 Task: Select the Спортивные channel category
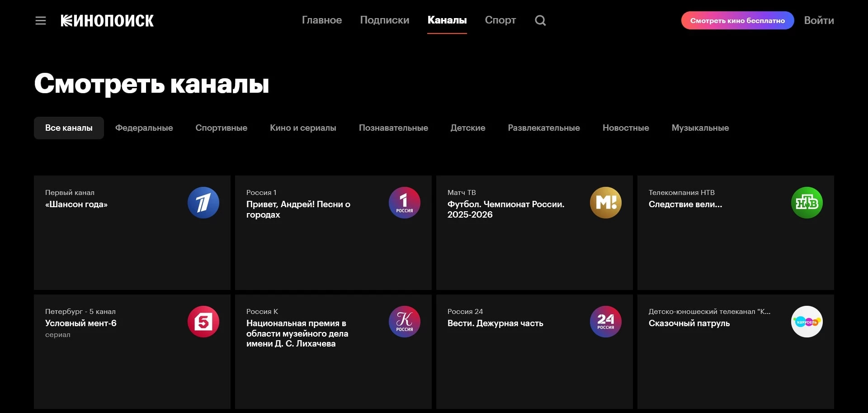(x=221, y=128)
